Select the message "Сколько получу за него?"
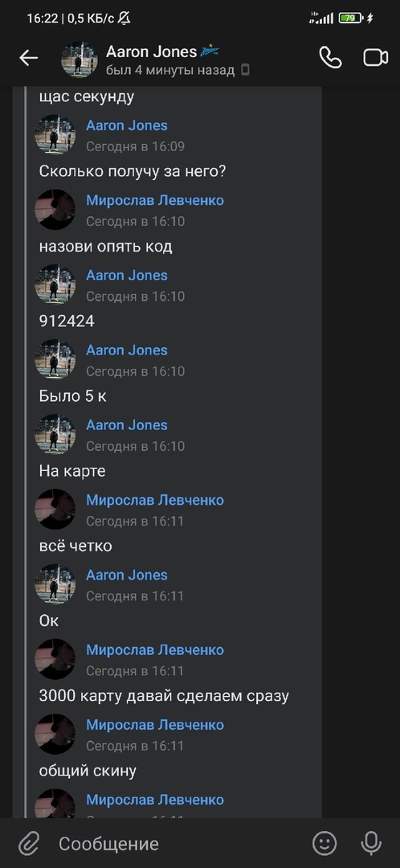Screen dimensions: 400x868 pyautogui.click(x=133, y=171)
